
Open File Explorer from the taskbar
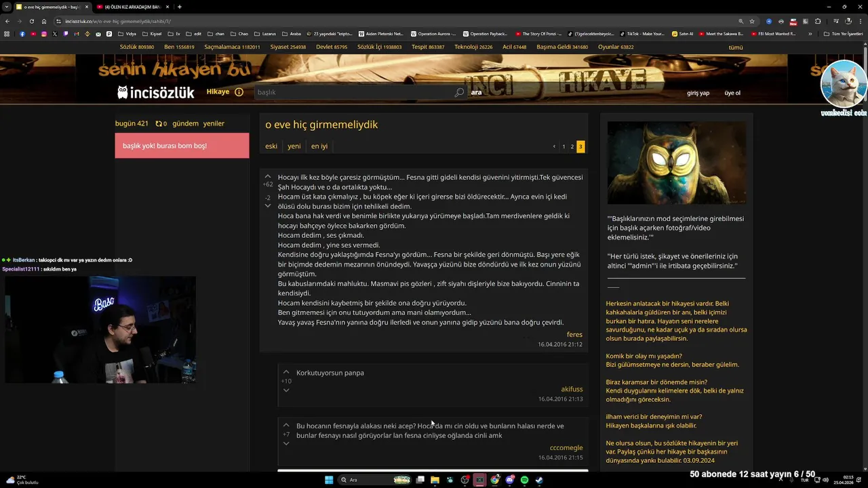click(435, 480)
